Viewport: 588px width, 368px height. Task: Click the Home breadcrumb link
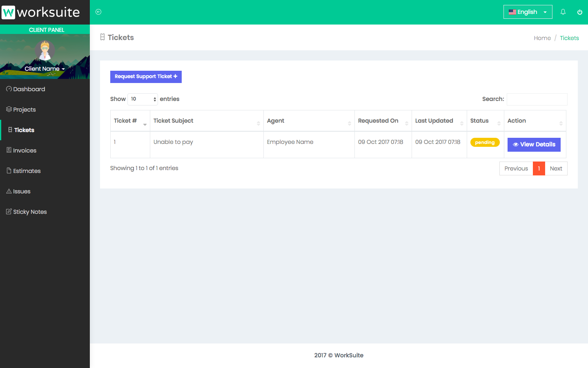click(542, 38)
